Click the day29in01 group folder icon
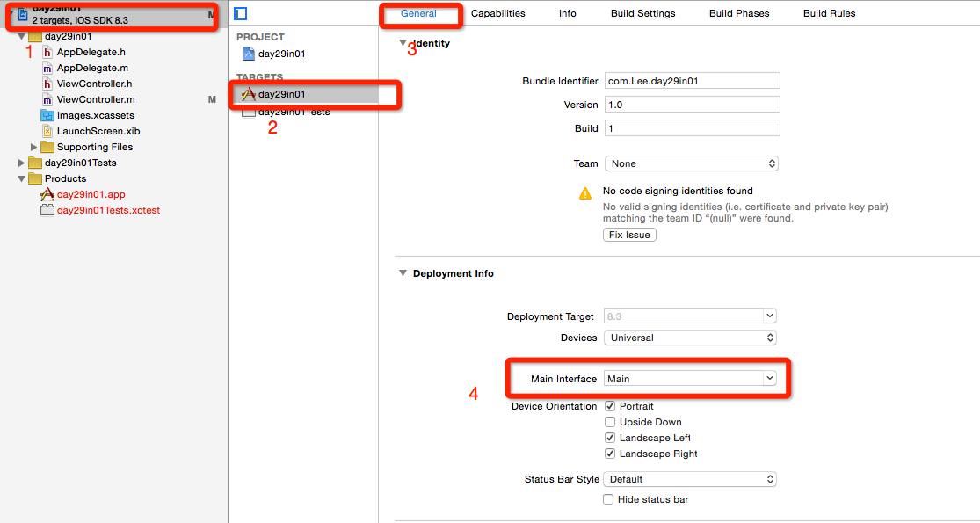 click(35, 36)
